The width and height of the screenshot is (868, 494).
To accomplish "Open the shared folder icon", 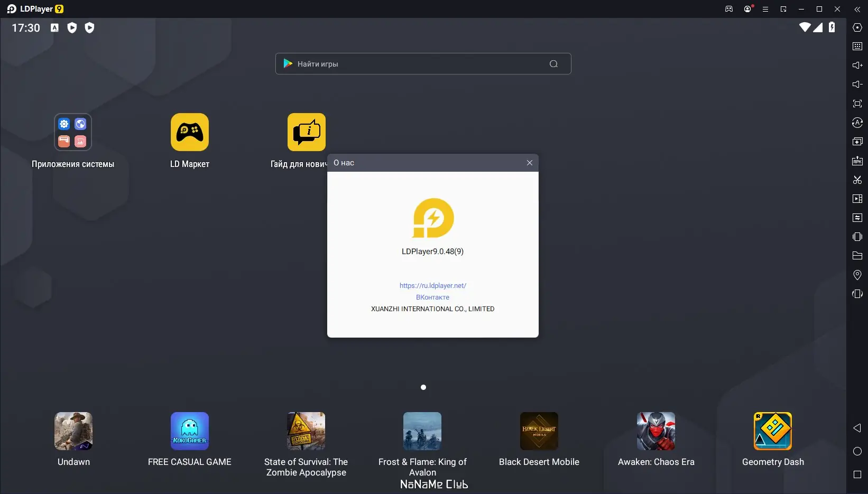I will pos(857,256).
